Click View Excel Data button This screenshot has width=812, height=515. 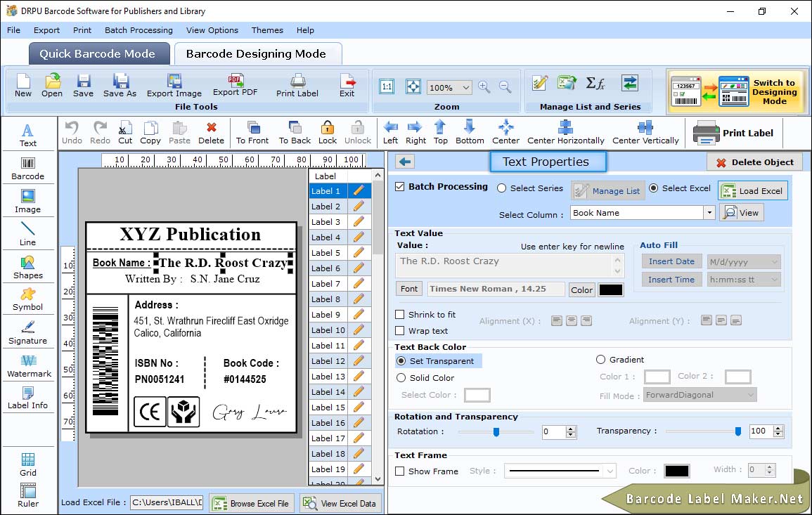[340, 503]
